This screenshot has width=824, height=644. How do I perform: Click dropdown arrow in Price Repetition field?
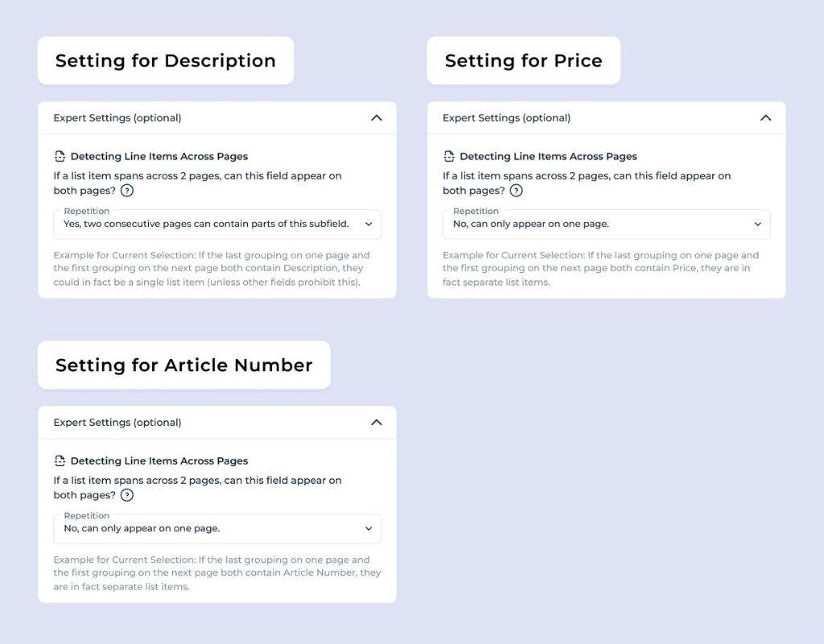(x=758, y=224)
